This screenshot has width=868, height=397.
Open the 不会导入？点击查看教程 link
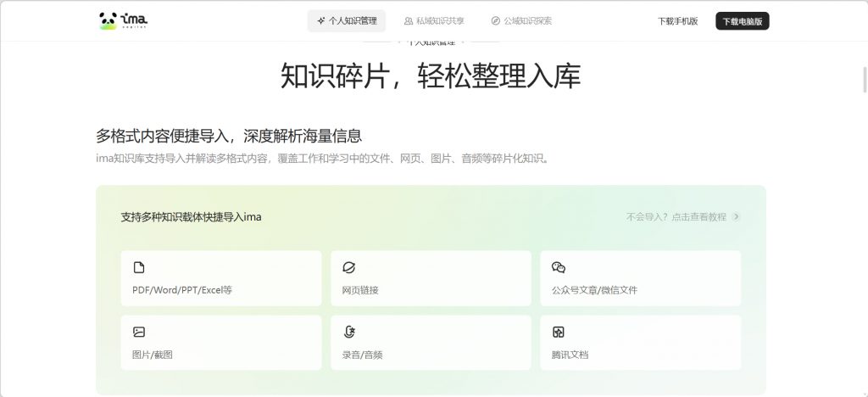(x=683, y=217)
